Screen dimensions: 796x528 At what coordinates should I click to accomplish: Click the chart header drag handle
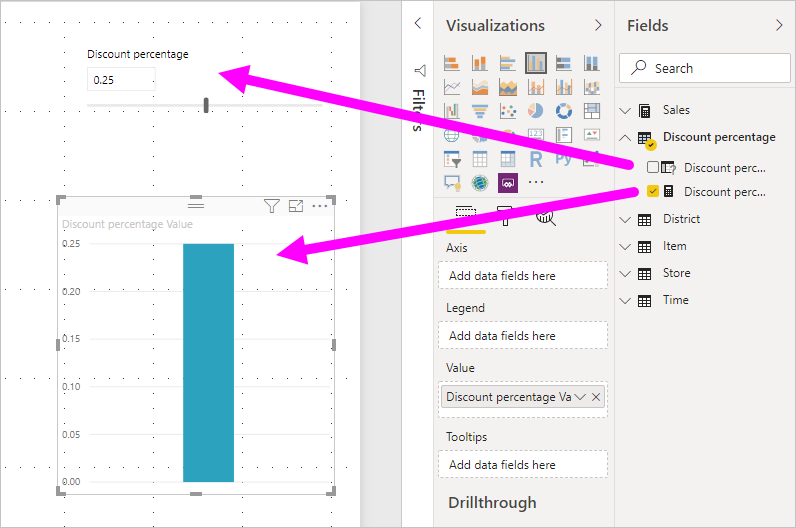click(x=196, y=205)
